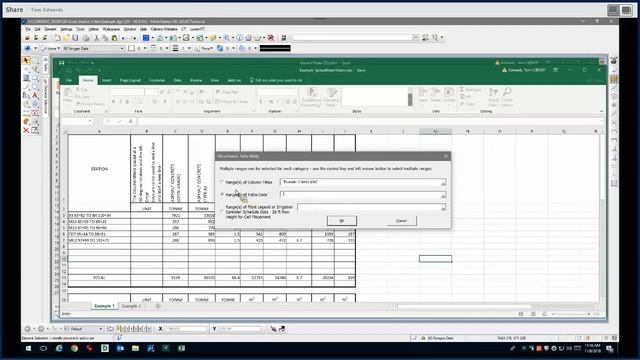Collapse dialog via Plant Legend range picker
The image size is (640, 360).
pos(443,208)
